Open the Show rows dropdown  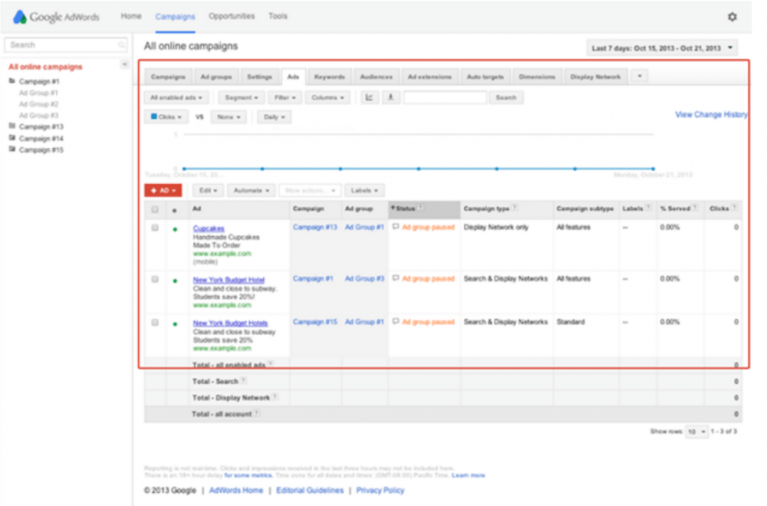click(697, 431)
